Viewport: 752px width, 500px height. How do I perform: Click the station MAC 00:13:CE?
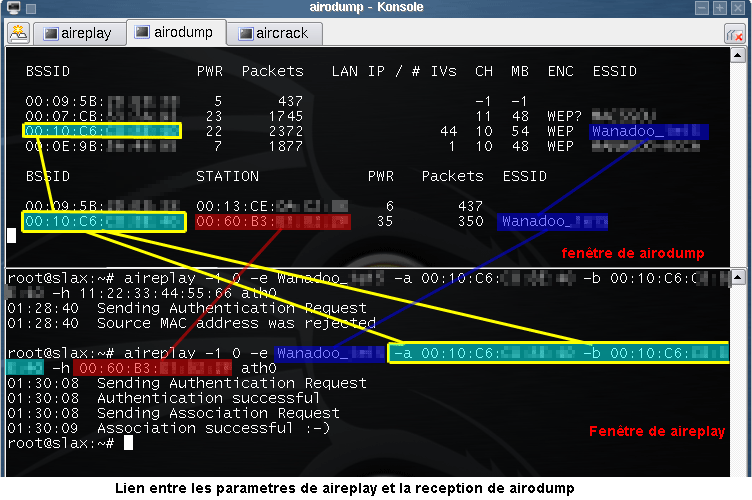point(272,206)
